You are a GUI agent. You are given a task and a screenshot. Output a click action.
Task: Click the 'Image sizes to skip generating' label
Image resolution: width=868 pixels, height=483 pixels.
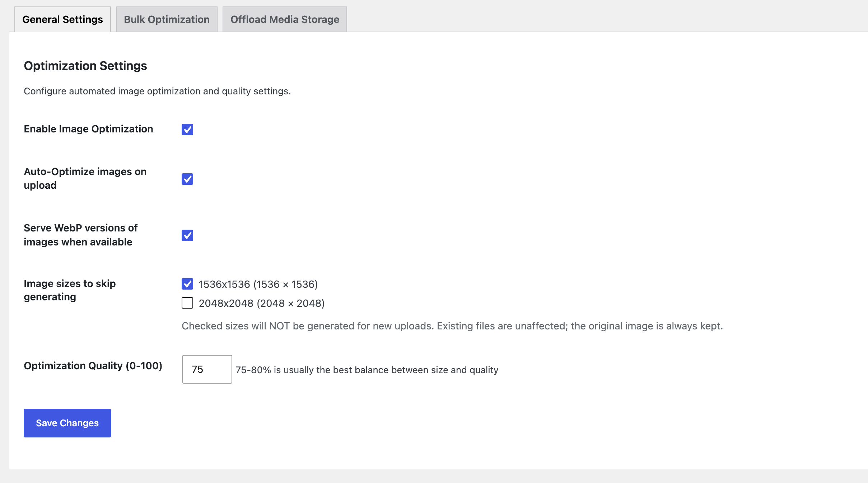point(70,290)
